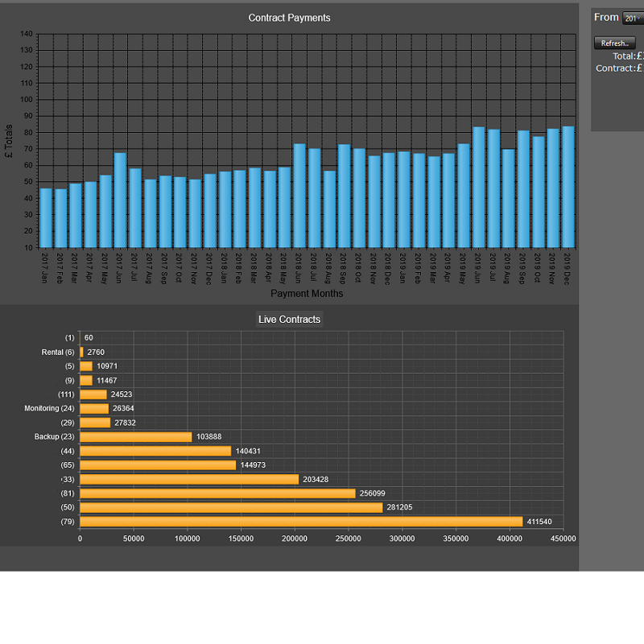Click the orange bar valued 203428

pyautogui.click(x=189, y=479)
